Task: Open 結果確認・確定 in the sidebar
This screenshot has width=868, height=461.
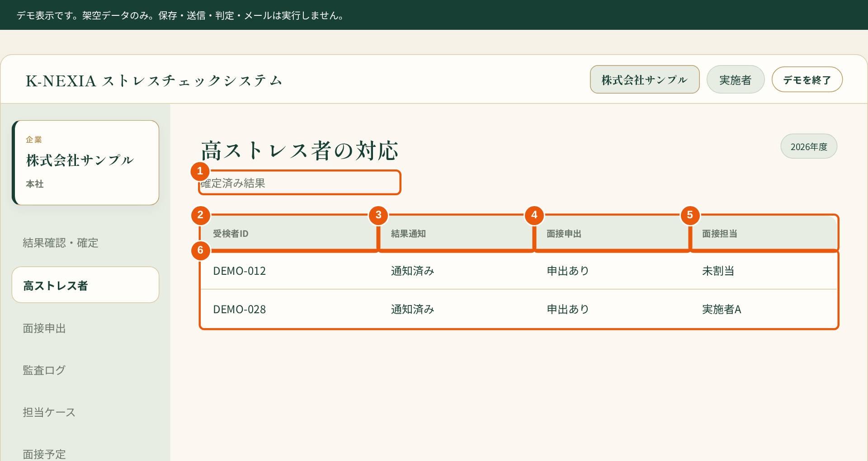Action: click(x=85, y=243)
